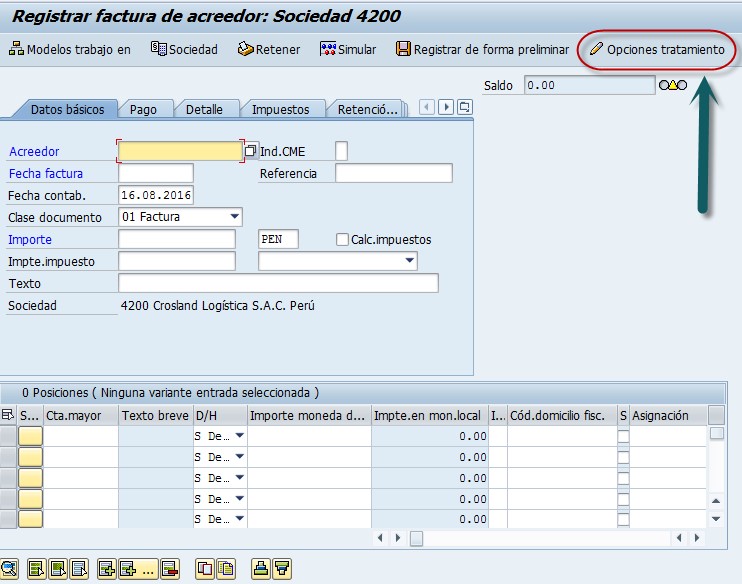Click the table's vertical scroll down arrow

(x=716, y=519)
